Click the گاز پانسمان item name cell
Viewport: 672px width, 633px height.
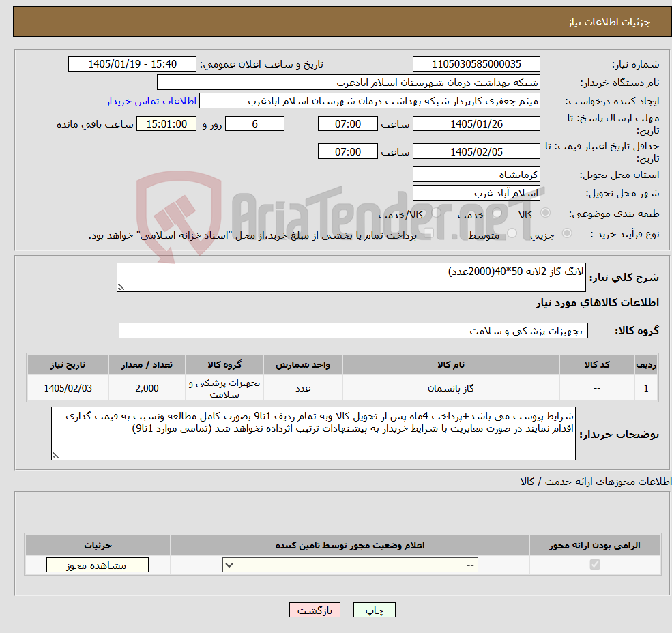[x=451, y=388]
